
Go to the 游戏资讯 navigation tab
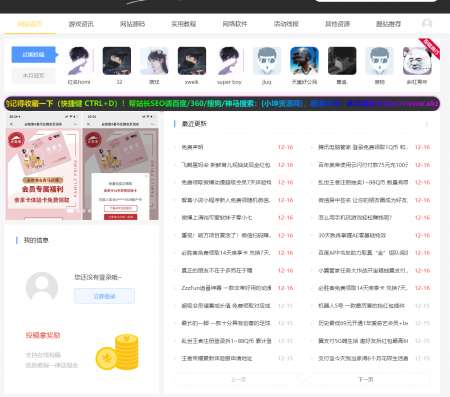tap(81, 24)
